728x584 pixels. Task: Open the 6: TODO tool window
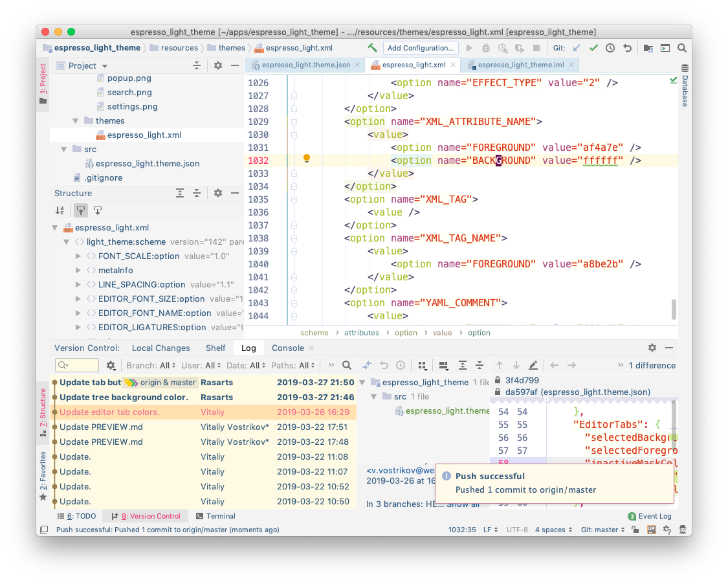coord(76,516)
